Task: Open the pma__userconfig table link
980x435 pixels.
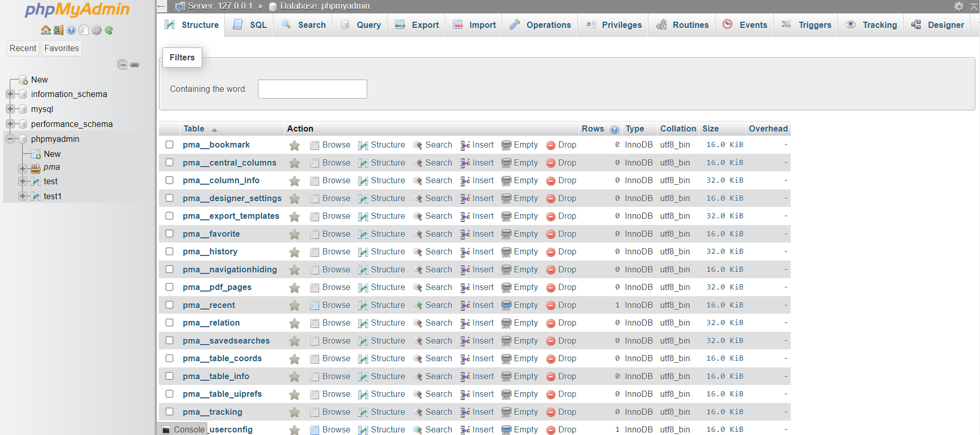Action: coord(231,429)
